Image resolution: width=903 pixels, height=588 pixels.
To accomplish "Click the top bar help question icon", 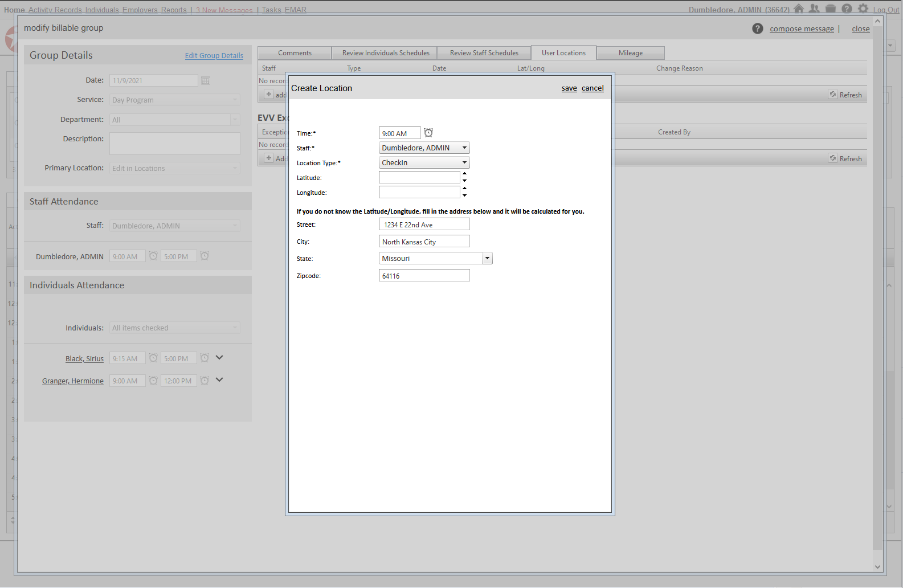I will tap(847, 9).
